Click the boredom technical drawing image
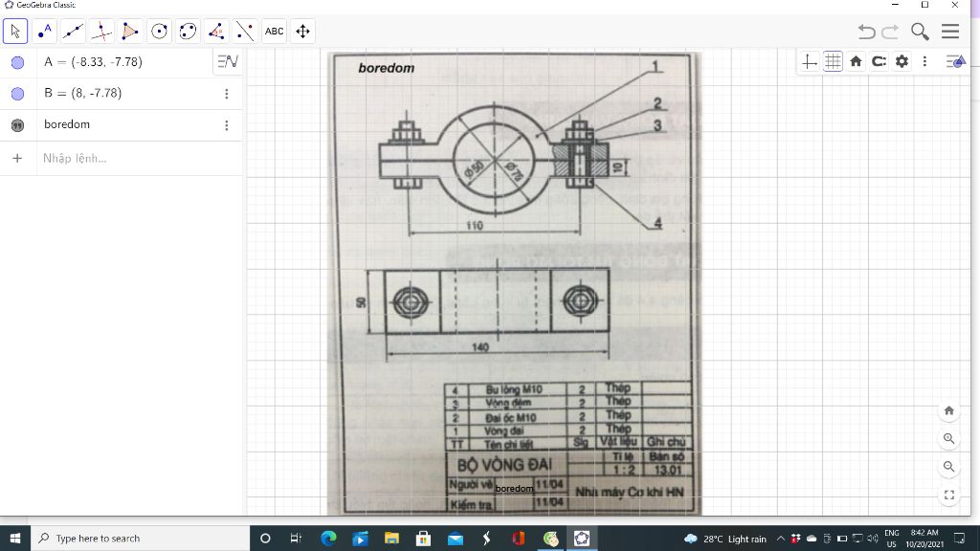 514,283
